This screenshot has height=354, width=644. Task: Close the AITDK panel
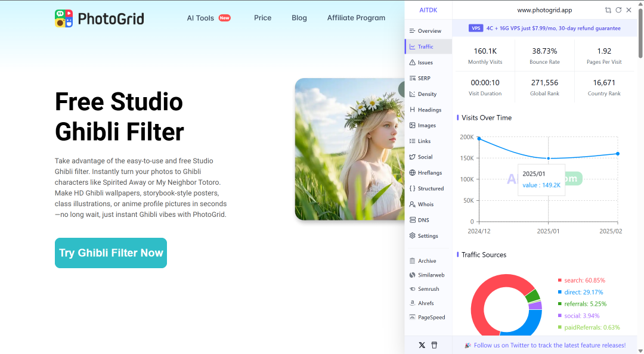(629, 10)
